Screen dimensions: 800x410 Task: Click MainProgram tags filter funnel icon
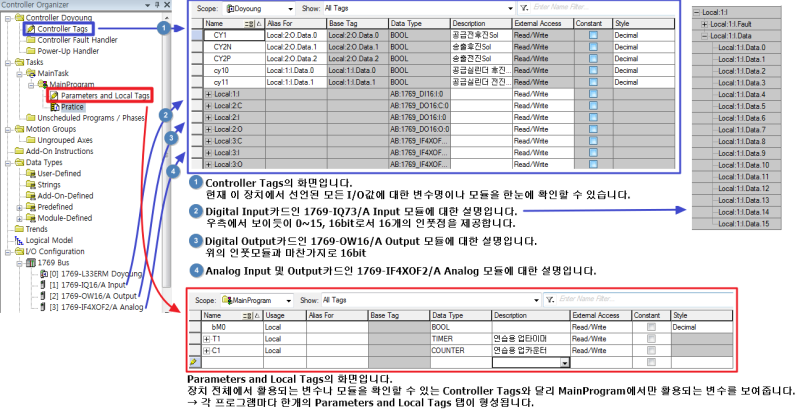coord(550,299)
